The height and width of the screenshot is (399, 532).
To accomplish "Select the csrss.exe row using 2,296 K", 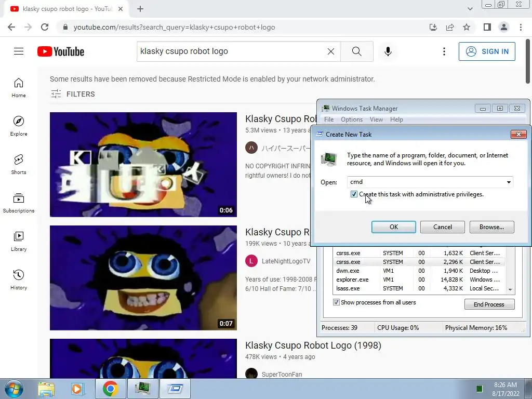I will (x=419, y=262).
